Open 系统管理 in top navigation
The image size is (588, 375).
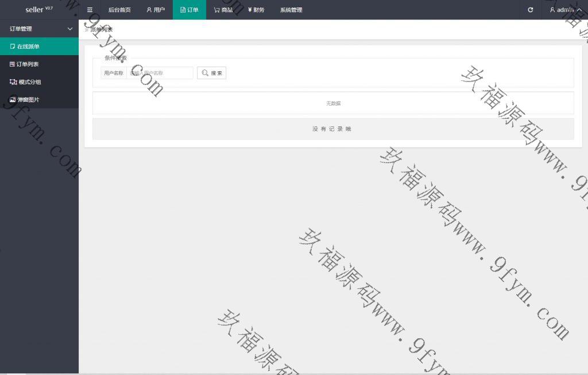(291, 10)
